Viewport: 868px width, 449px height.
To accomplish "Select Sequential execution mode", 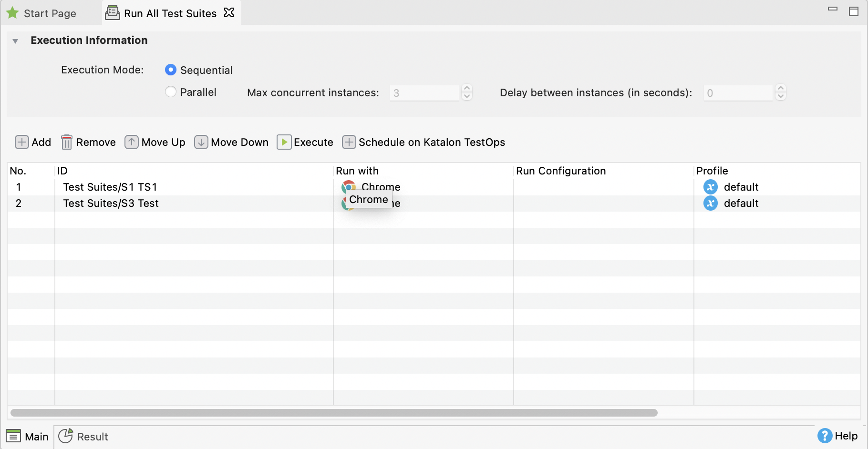I will pyautogui.click(x=171, y=70).
